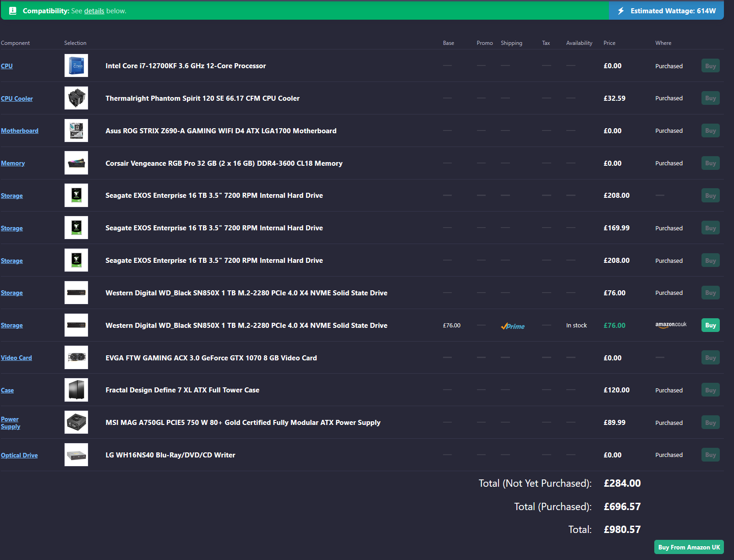The image size is (734, 560).
Task: Click the amazon.co.uk merchant logo
Action: [671, 325]
